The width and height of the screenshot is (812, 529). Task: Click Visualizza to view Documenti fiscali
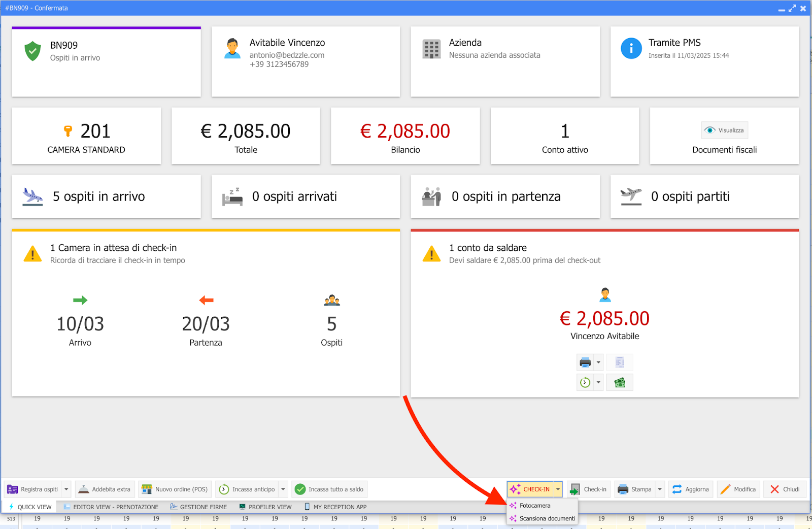point(725,130)
